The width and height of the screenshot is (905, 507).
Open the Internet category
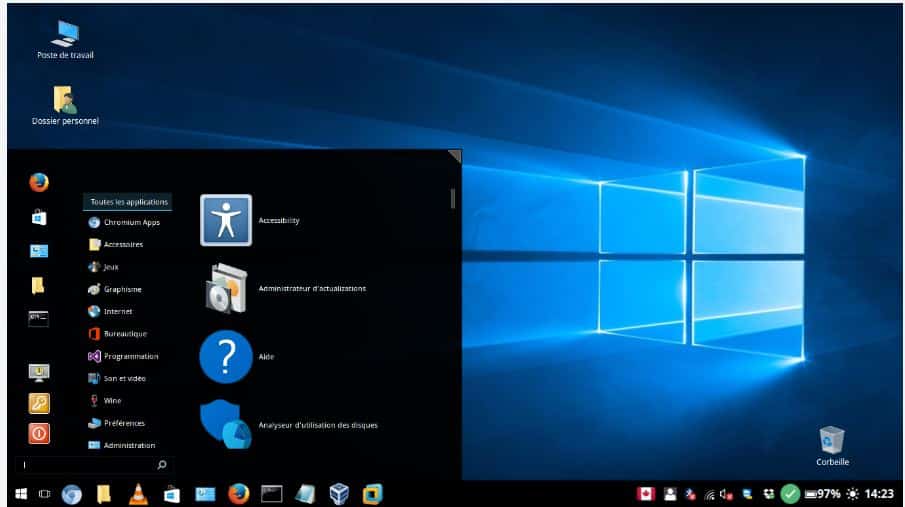tap(110, 311)
